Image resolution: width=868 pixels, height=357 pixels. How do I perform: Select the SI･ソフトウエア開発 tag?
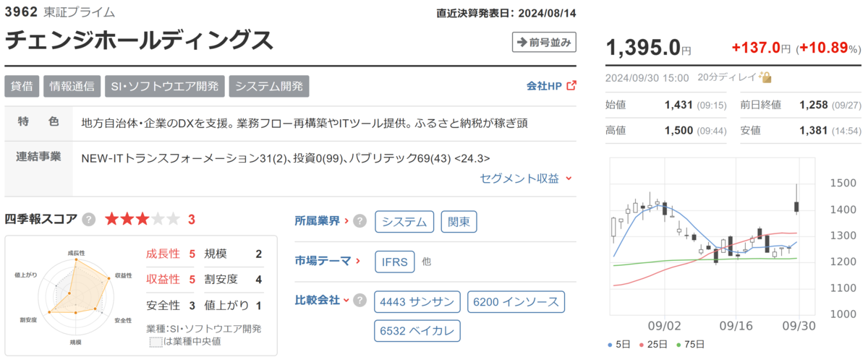165,86
